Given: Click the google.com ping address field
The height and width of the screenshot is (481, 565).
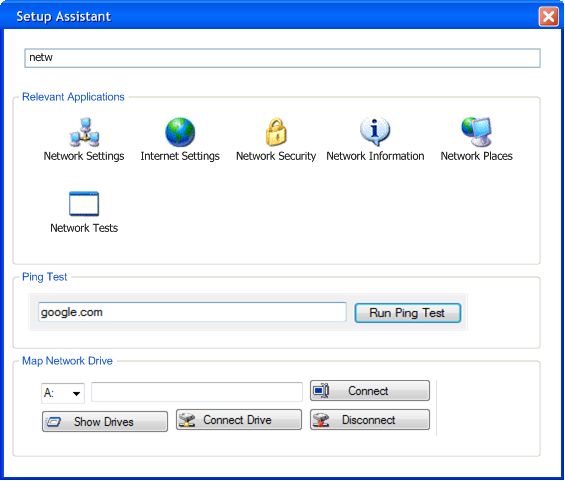Looking at the screenshot, I should 192,312.
